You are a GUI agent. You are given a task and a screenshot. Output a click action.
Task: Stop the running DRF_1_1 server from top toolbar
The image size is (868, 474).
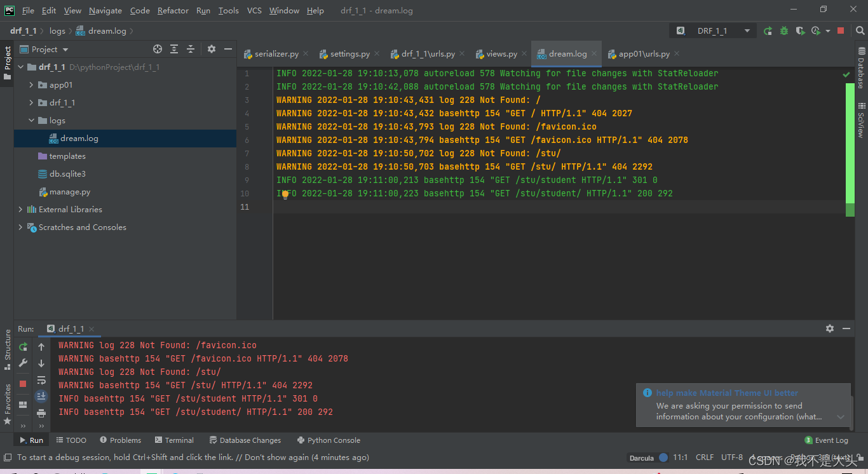pyautogui.click(x=841, y=30)
